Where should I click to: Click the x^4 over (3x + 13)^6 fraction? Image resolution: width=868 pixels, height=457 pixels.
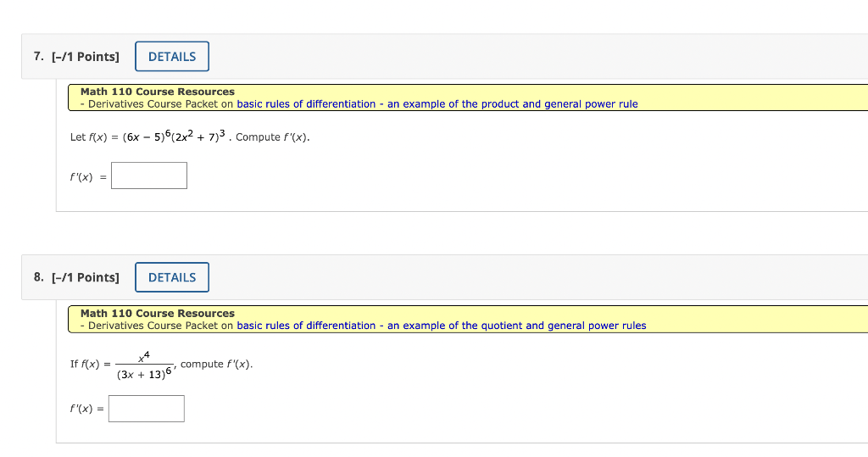click(x=144, y=365)
